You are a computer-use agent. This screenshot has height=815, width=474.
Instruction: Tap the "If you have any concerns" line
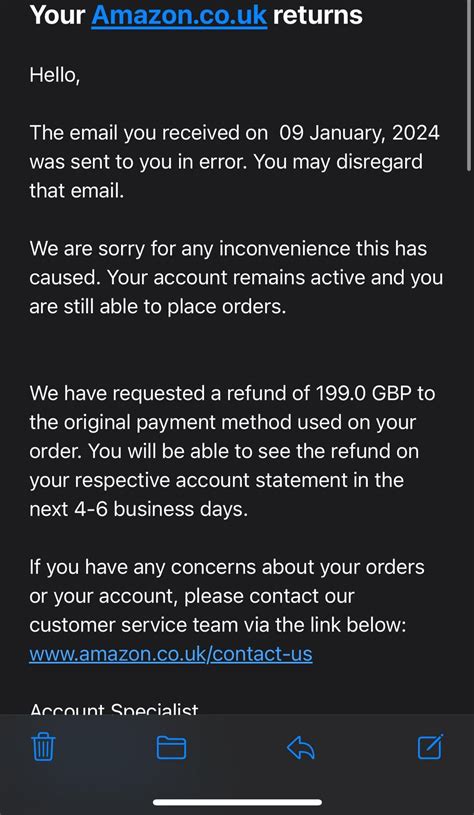tap(227, 567)
